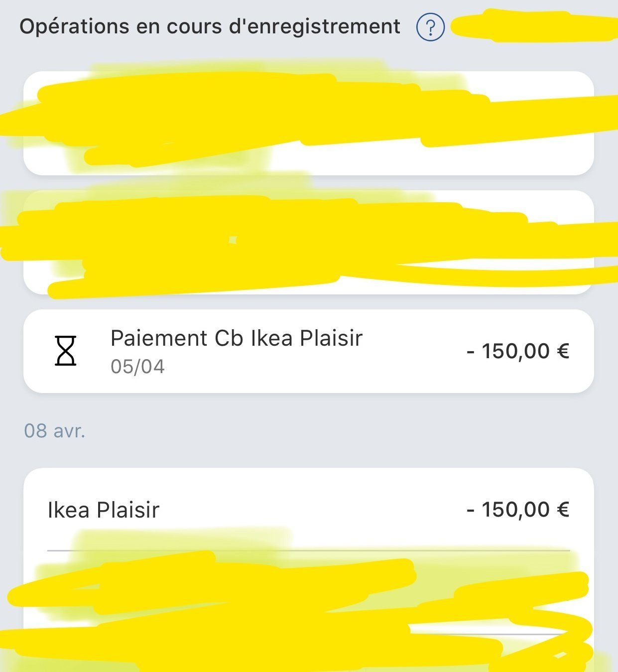Click the word Ikea in Paiement Cb label
Screen dimensions: 618x672
click(x=271, y=338)
